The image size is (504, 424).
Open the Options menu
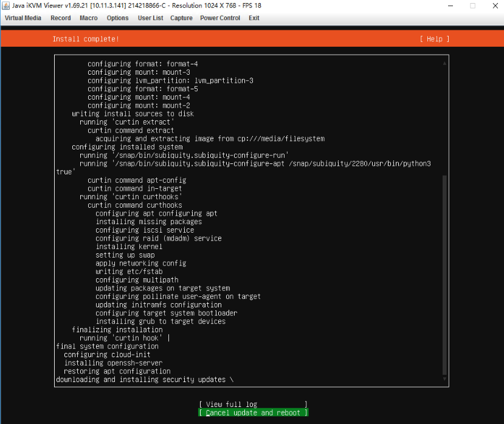[117, 18]
